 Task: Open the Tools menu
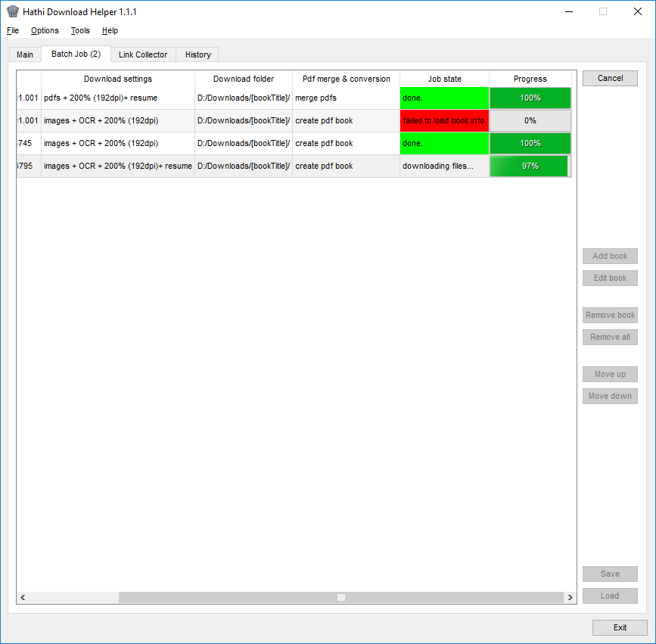[80, 30]
